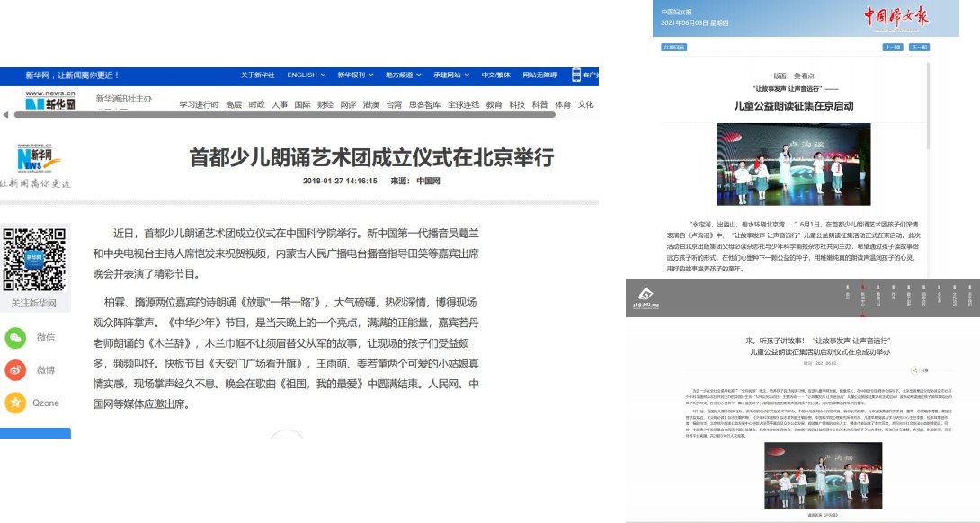980x523 pixels.
Task: Click the China Women's News article scrollbar
Action: point(928,106)
